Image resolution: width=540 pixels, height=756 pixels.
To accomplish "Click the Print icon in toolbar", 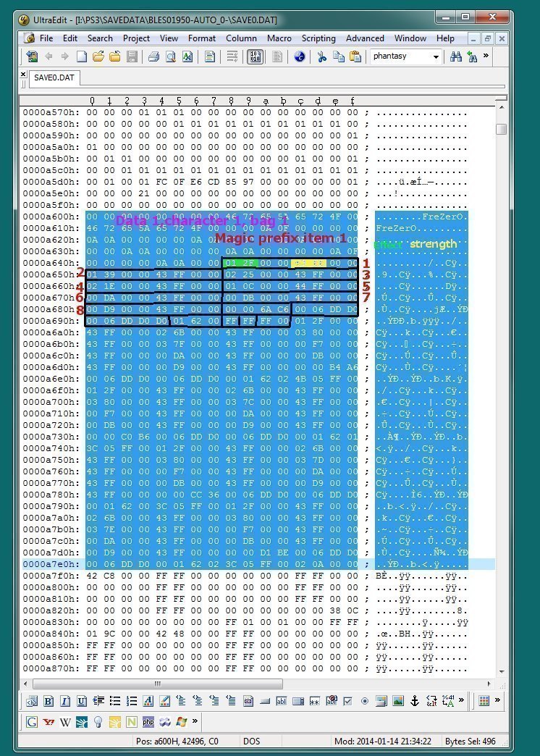I will tap(153, 57).
